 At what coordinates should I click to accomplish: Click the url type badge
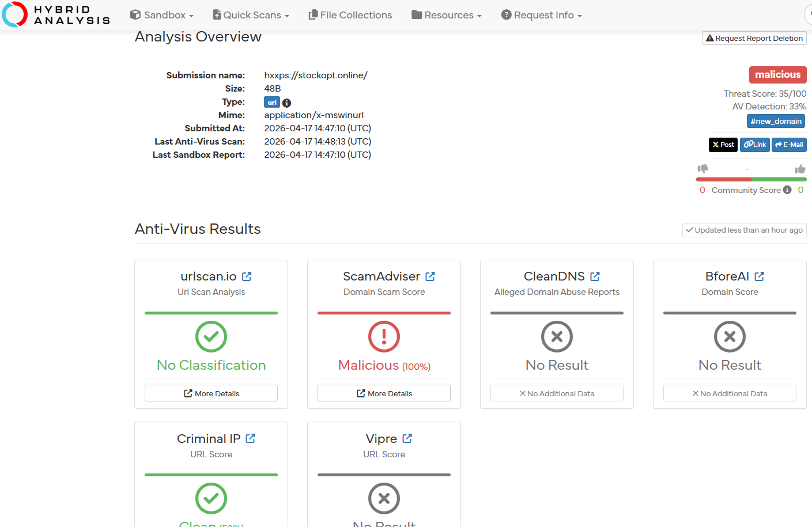point(272,102)
